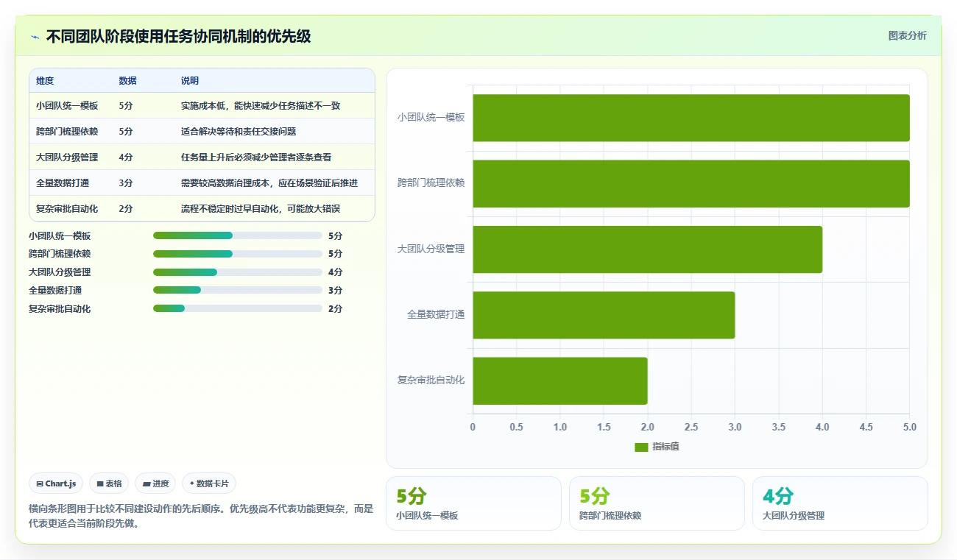The height and width of the screenshot is (560, 957).
Task: Click description about 数据治理成本
Action: pyautogui.click(x=269, y=183)
